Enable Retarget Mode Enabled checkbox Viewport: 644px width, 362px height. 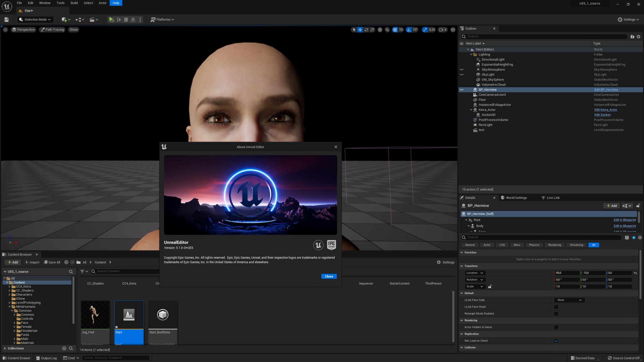556,314
